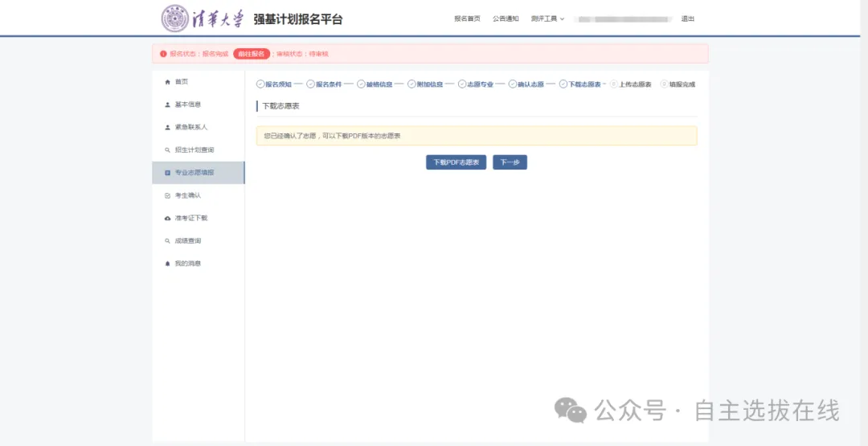This screenshot has height=446, width=868.
Task: Click the 考生确认 checkbox icon in sidebar
Action: click(167, 195)
